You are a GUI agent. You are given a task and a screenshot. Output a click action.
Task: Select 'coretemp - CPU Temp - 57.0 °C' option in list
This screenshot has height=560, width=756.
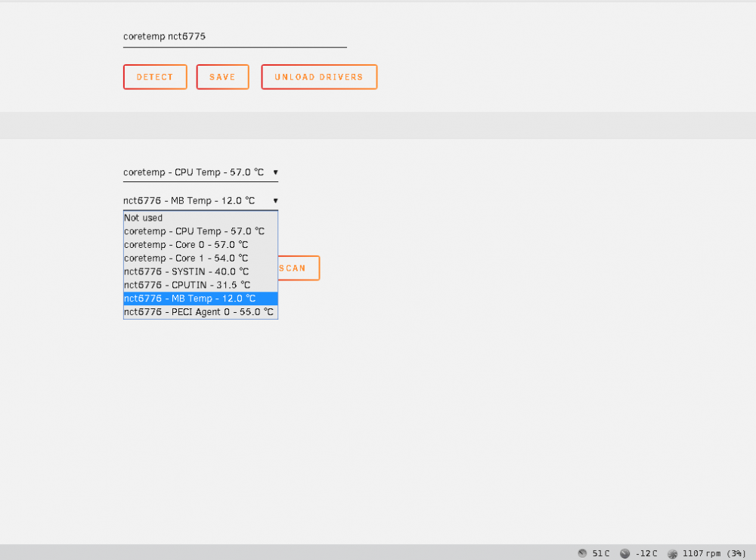(x=200, y=231)
